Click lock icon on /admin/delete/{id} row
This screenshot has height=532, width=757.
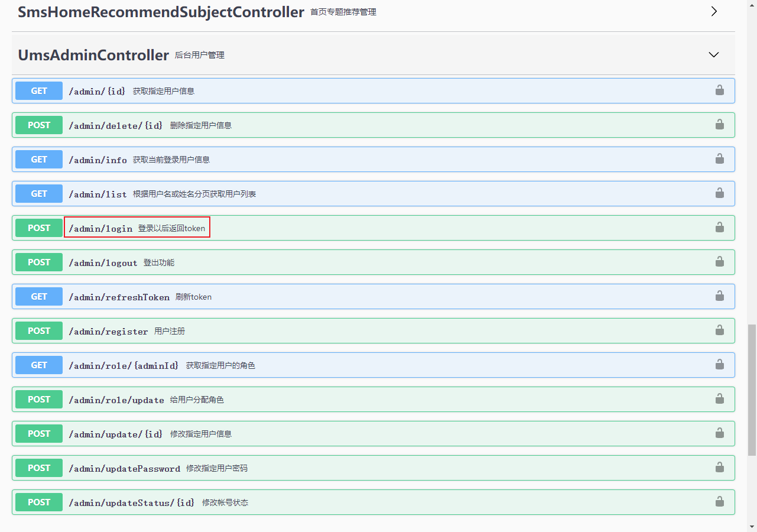click(719, 125)
